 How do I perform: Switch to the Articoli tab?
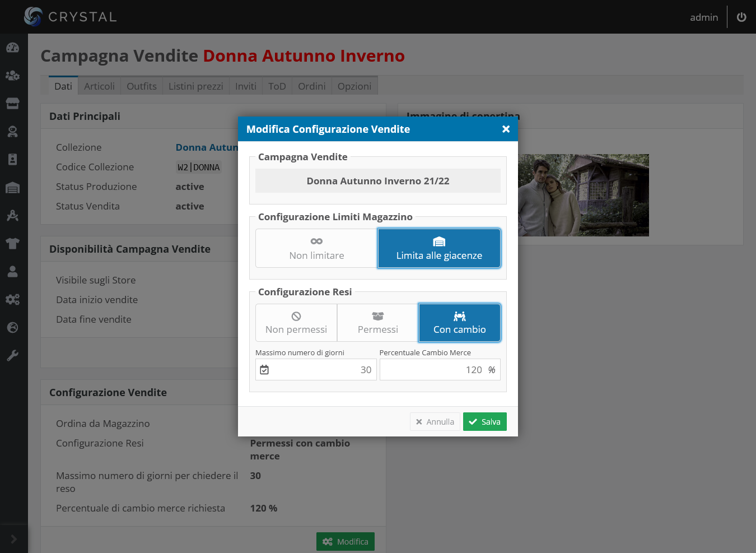99,86
